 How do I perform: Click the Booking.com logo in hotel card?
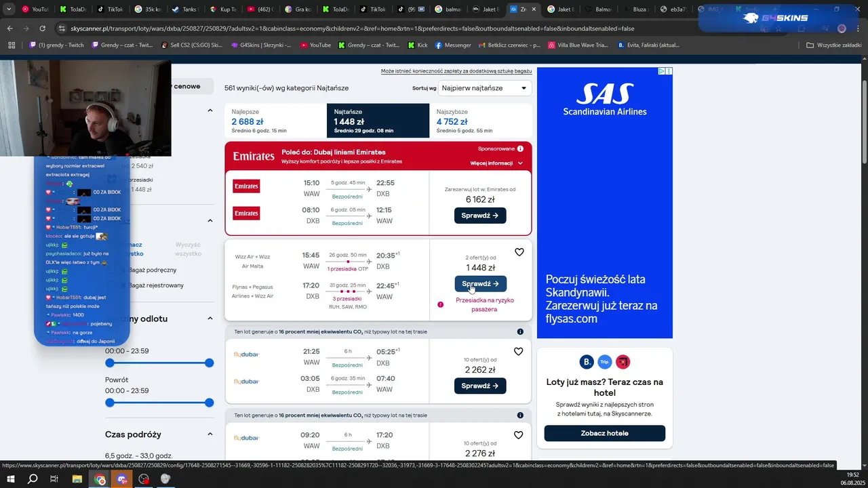pos(587,362)
